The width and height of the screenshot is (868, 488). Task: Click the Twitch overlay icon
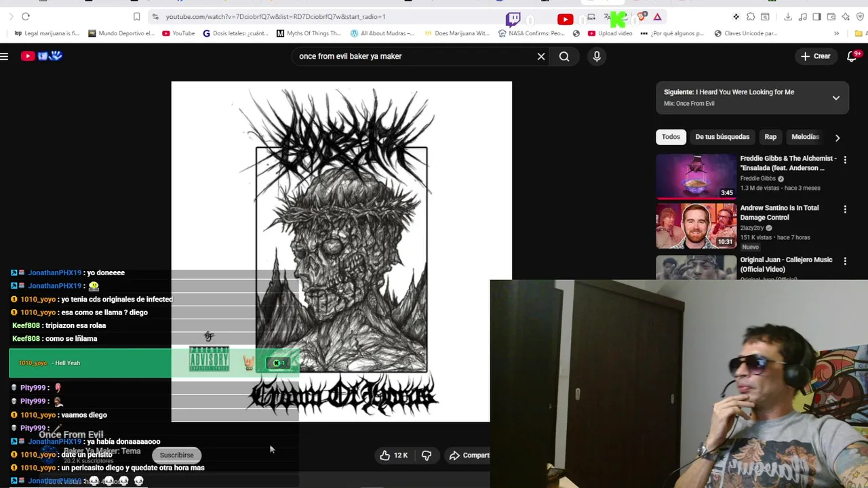click(513, 19)
